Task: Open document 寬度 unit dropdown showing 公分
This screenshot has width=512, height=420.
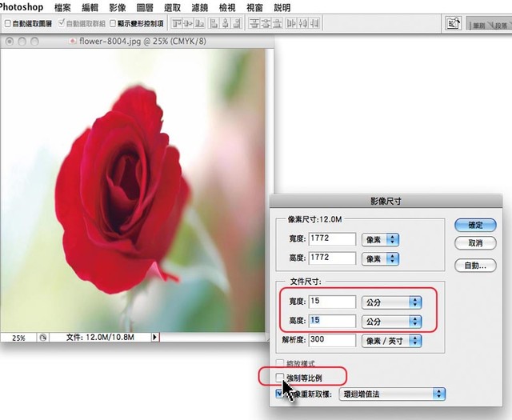Action: pos(392,302)
